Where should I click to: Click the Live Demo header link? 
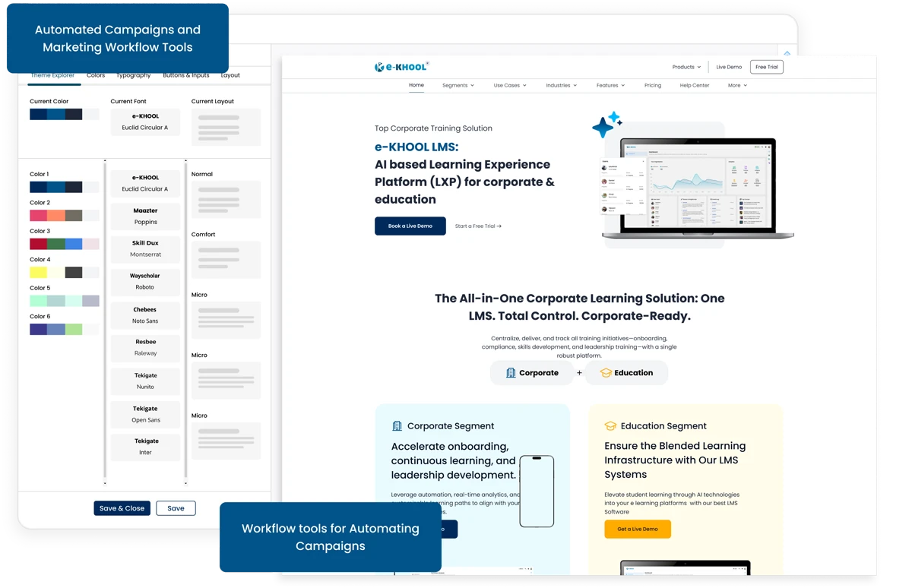pyautogui.click(x=729, y=67)
